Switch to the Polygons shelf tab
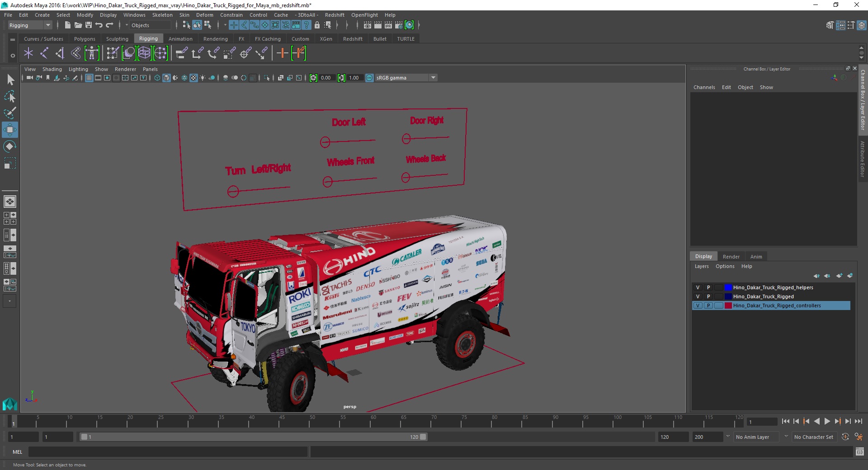This screenshot has height=470, width=868. (85, 39)
